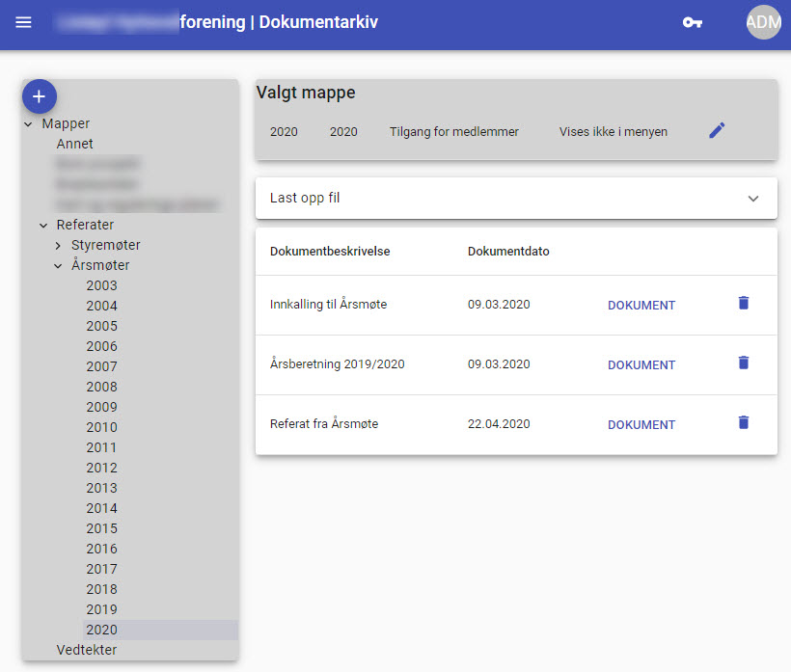The image size is (791, 672).
Task: Expand the Last opp fil panel
Action: [752, 199]
